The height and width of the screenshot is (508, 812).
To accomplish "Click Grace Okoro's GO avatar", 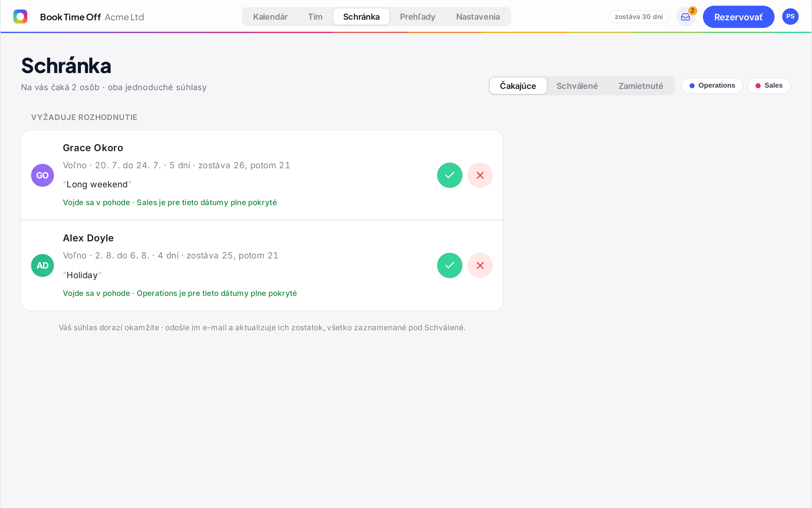I will tap(43, 175).
